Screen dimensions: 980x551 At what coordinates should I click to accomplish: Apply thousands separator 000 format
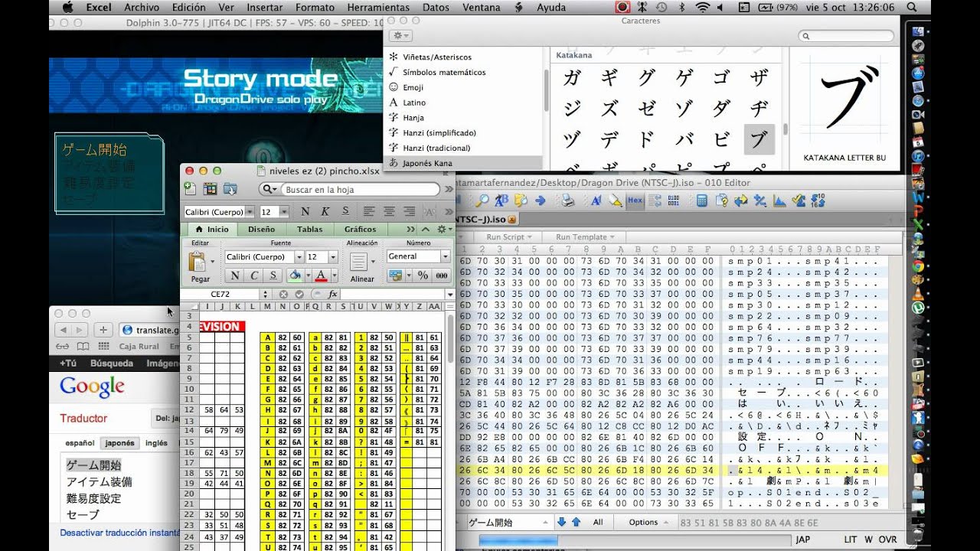(x=442, y=275)
